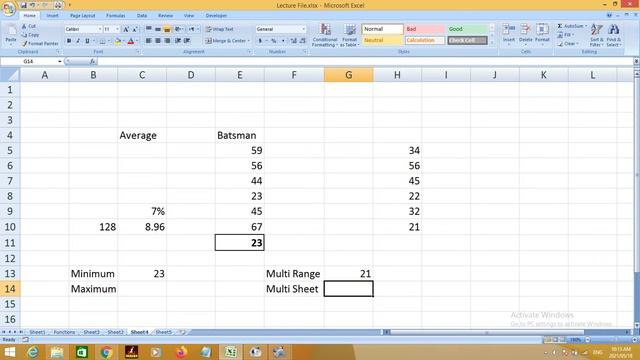Toggle italic formatting
640x360 pixels.
(78, 41)
